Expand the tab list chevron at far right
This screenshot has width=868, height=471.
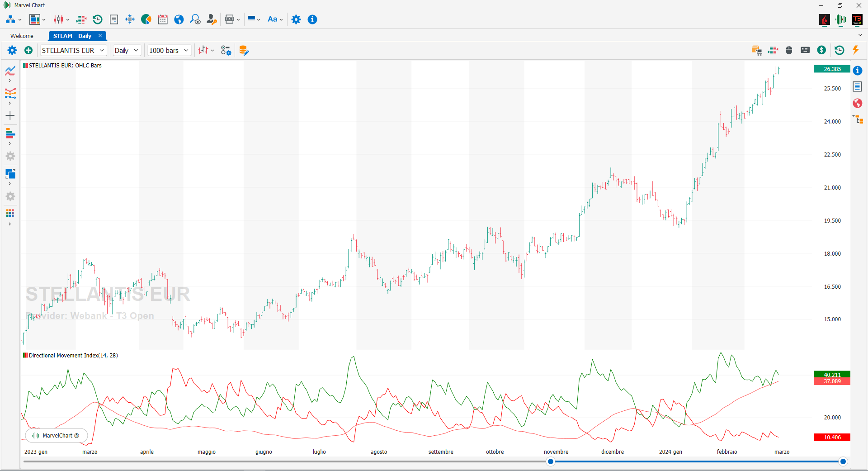[860, 35]
